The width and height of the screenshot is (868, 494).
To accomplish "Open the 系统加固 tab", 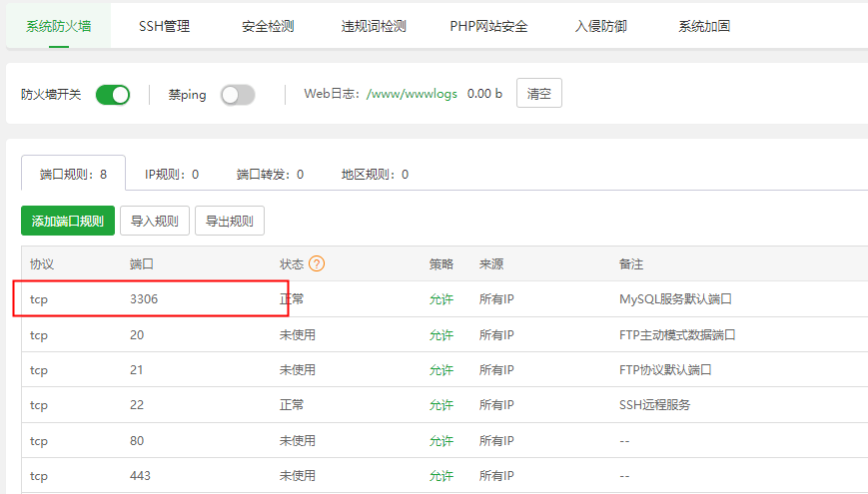I will tap(704, 26).
